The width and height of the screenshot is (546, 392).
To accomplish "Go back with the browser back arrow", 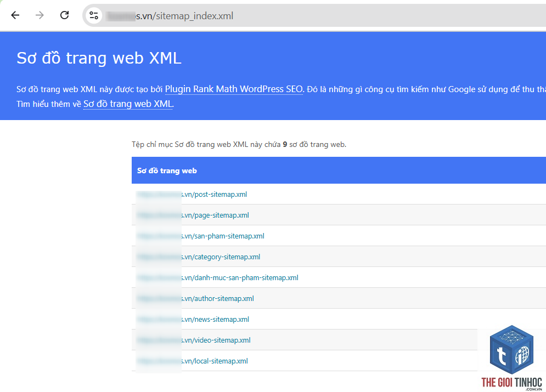I will 15,15.
